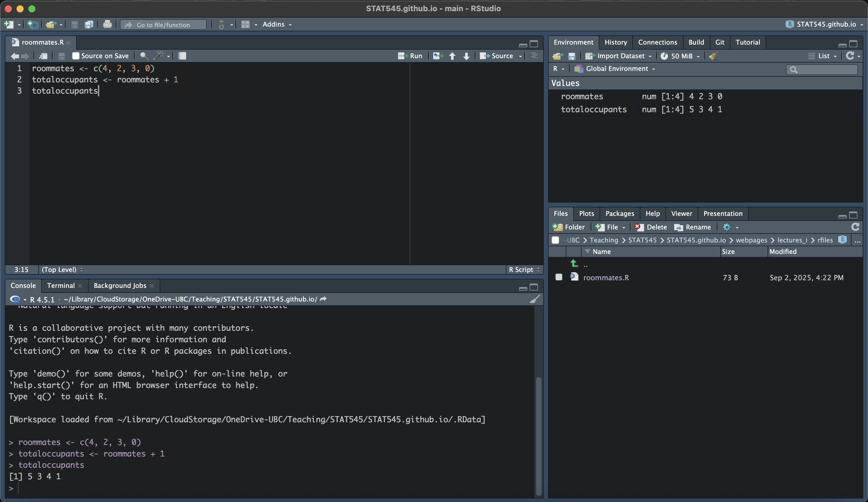
Task: Click the Find/Replace magnifier icon
Action: pos(144,56)
